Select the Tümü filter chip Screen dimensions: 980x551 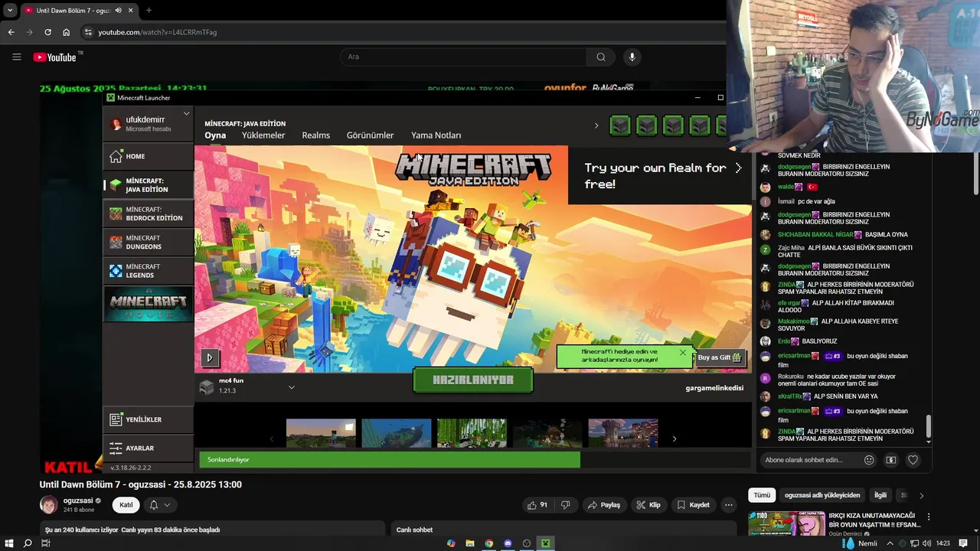coord(762,495)
